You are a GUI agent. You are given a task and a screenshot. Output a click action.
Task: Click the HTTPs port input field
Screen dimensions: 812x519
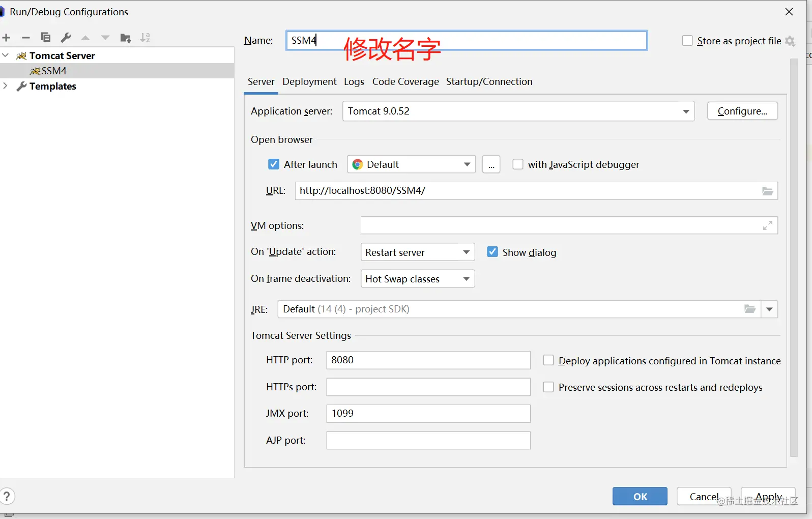click(x=428, y=387)
